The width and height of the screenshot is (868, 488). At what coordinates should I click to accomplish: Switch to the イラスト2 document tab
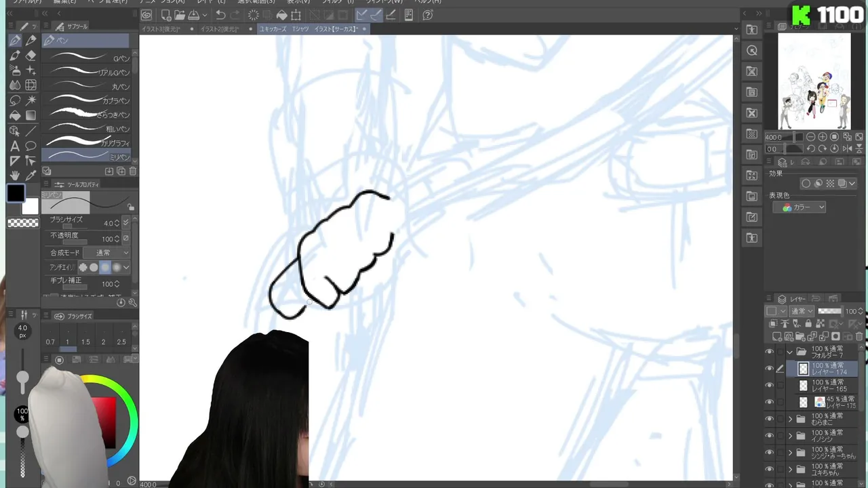pyautogui.click(x=226, y=29)
